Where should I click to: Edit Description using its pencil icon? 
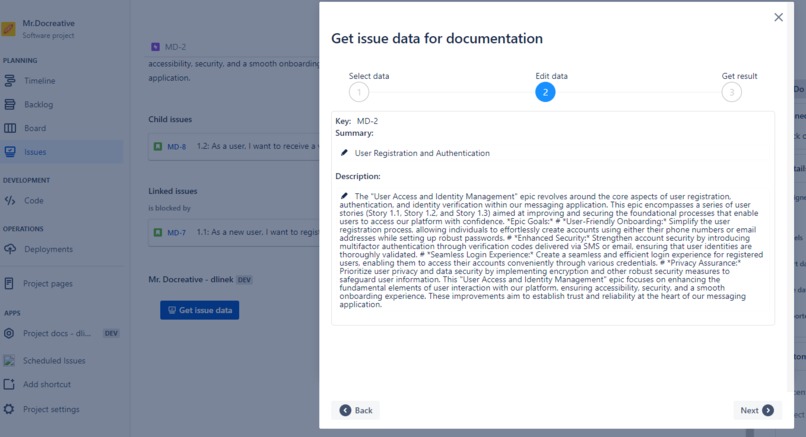coord(344,196)
